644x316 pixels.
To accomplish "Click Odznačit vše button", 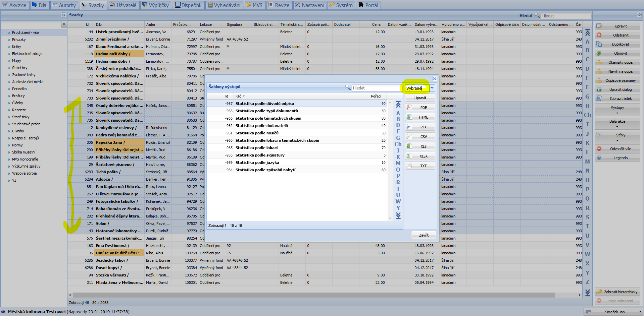I will [x=617, y=149].
